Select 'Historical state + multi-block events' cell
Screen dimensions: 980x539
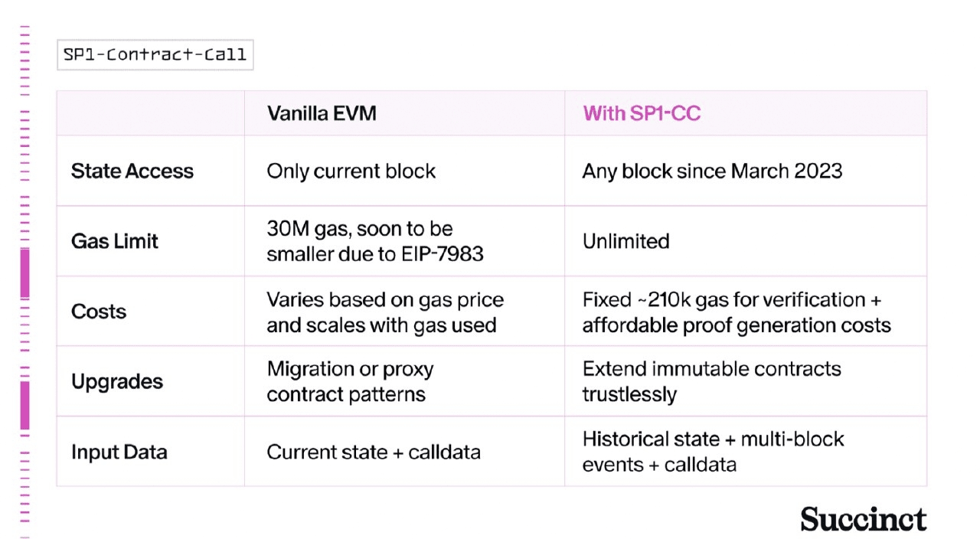click(713, 452)
